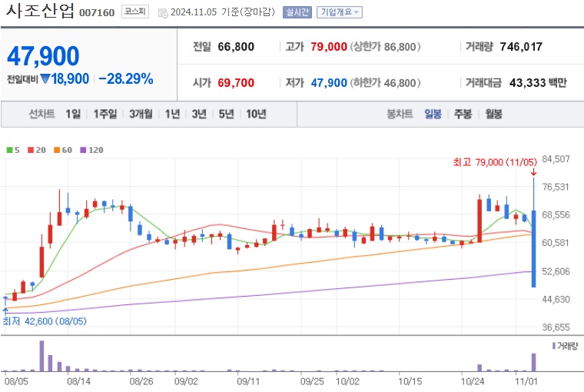Click the green 5-day moving average swatch

(x=10, y=150)
